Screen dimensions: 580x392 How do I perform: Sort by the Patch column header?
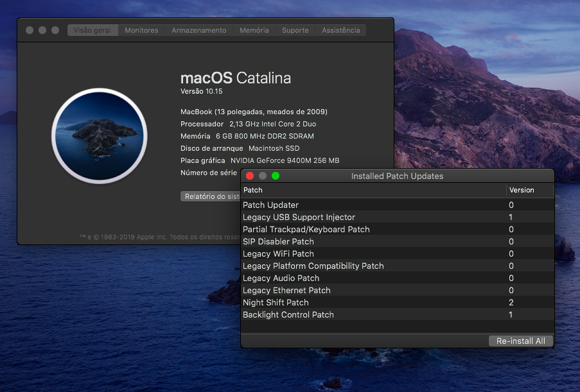[374, 191]
